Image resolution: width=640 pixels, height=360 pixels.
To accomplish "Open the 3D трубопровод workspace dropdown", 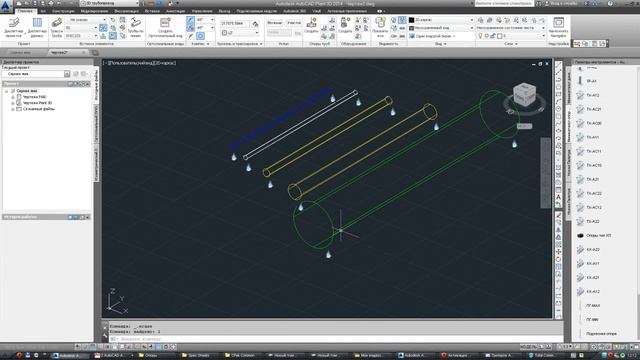I will point(109,3).
